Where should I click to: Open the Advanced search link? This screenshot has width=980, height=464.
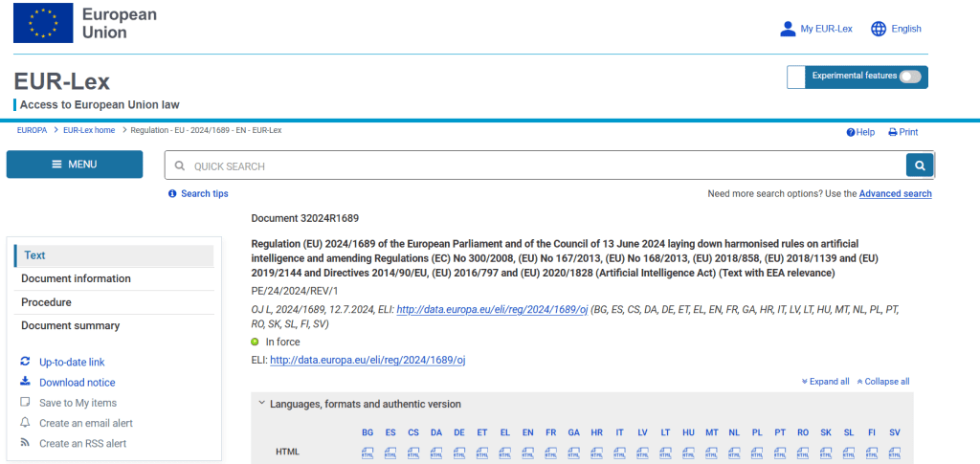coord(895,193)
